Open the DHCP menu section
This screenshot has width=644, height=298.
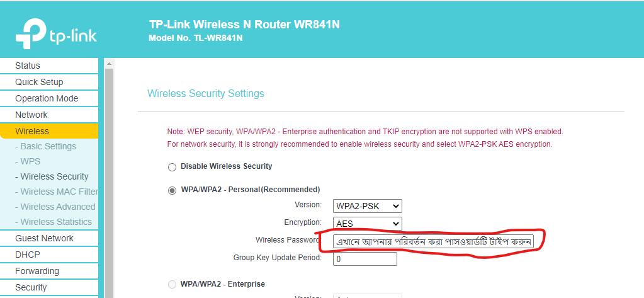click(28, 255)
